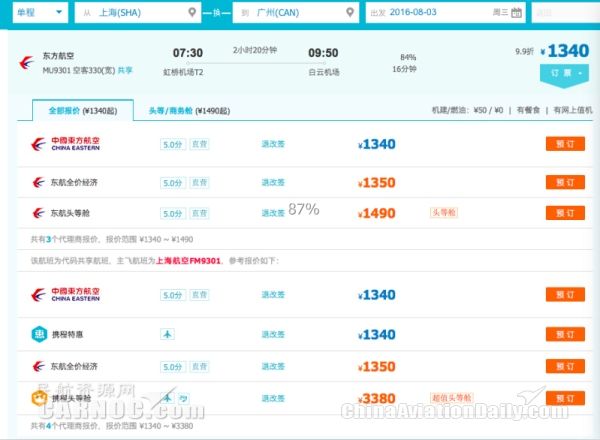This screenshot has width=600, height=440.
Task: Click airplane icon in 携程头等舱 row
Action: [x=167, y=398]
